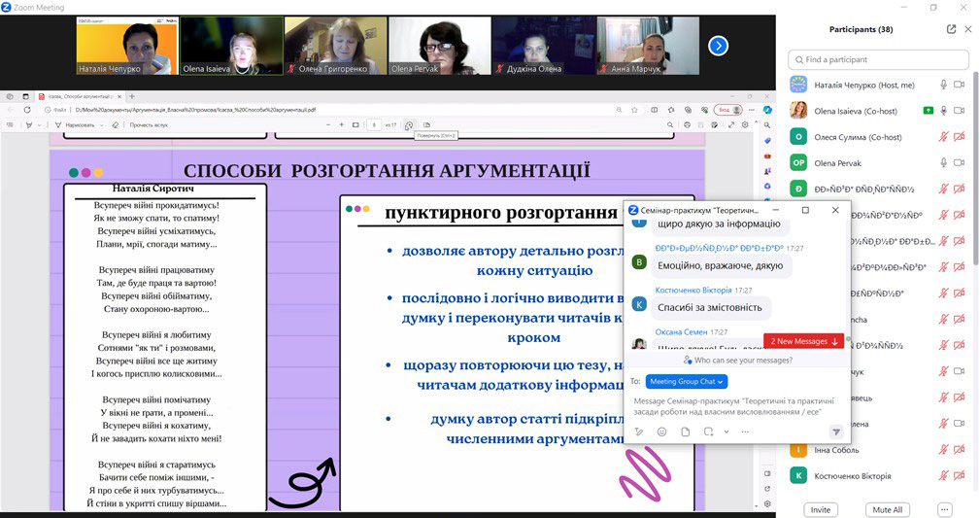Zoom out the PDF with minus
980x518 pixels.
(328, 125)
